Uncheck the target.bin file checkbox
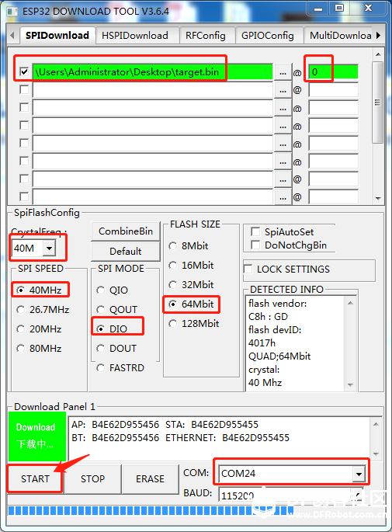The height and width of the screenshot is (532, 392). 24,72
